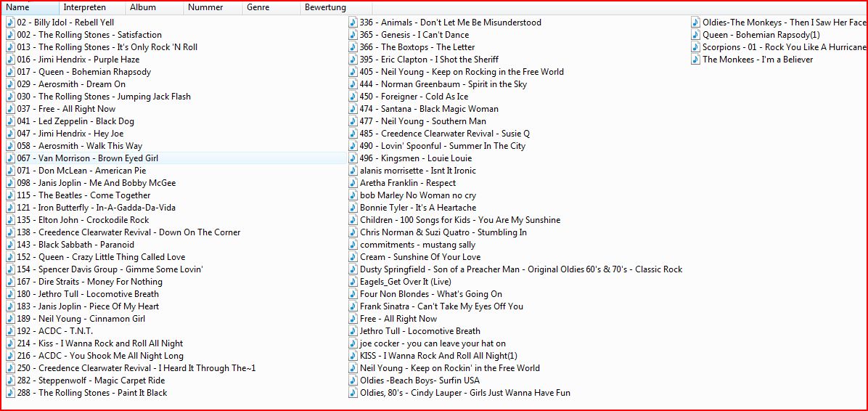Image resolution: width=868 pixels, height=411 pixels.
Task: Select 'alanis morrisette - Isnt It Ironic'
Action: (x=418, y=171)
